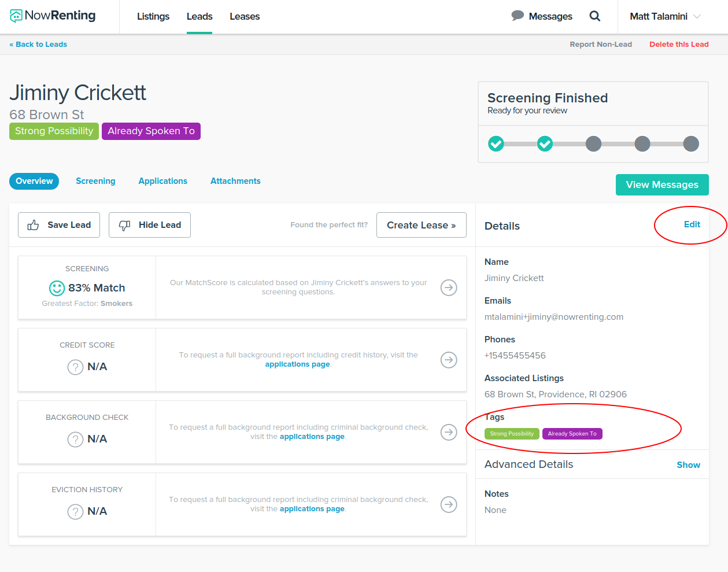Viewport: 728px width, 572px height.
Task: Open View Messages
Action: [x=662, y=184]
